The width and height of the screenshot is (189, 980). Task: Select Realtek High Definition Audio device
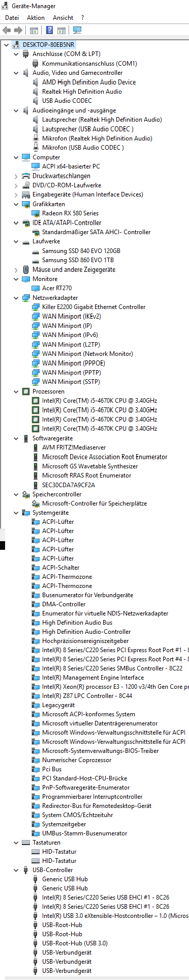[x=82, y=92]
